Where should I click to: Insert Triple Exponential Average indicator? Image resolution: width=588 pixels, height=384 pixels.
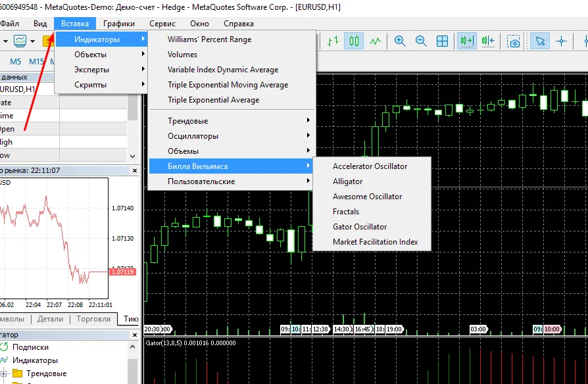[x=232, y=100]
